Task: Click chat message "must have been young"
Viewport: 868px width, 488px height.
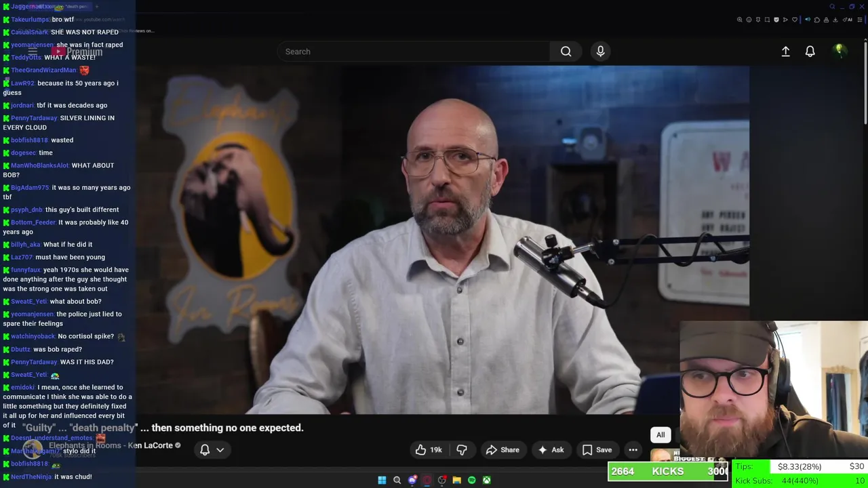Action: point(70,257)
